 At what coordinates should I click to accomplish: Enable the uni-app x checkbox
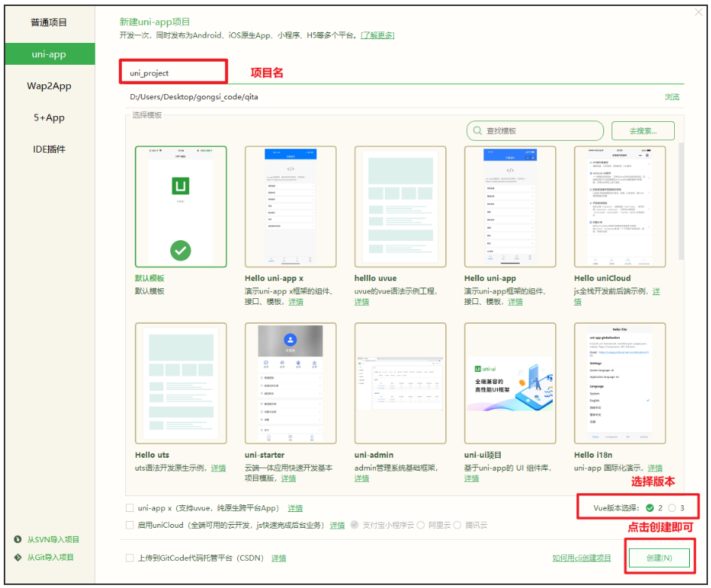130,507
